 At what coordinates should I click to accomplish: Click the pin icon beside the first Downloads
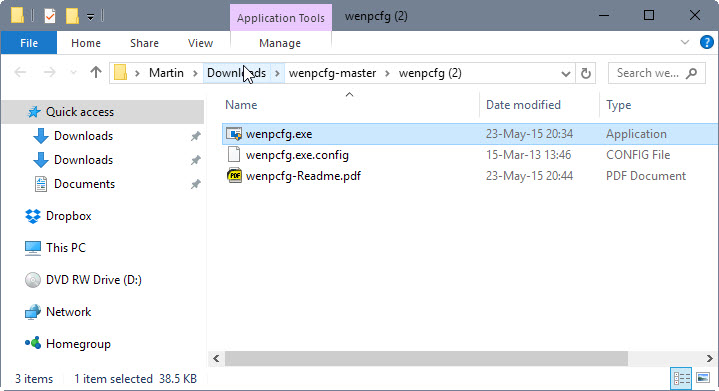195,136
